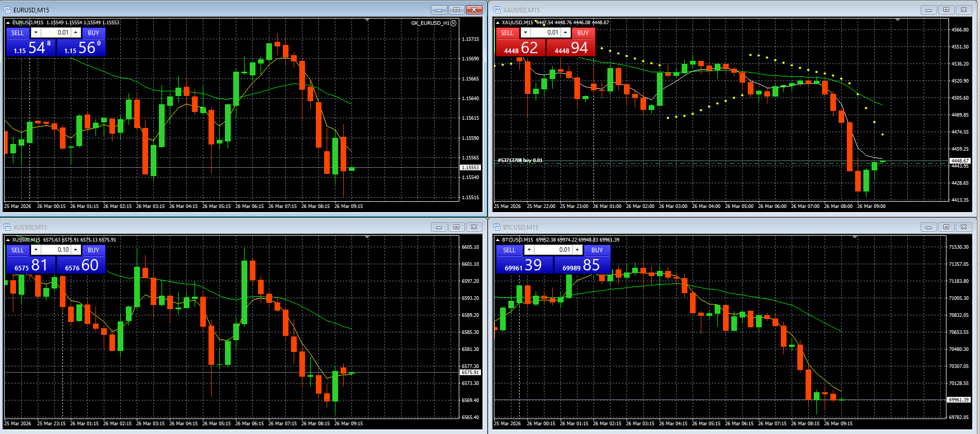This screenshot has width=980, height=434.
Task: Click the volume down arrow on XUS500 panel
Action: 36,250
